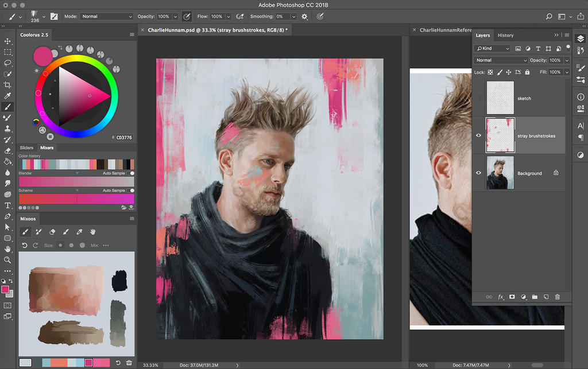This screenshot has height=369, width=588.
Task: Delete layer using the trash icon
Action: pos(557,297)
